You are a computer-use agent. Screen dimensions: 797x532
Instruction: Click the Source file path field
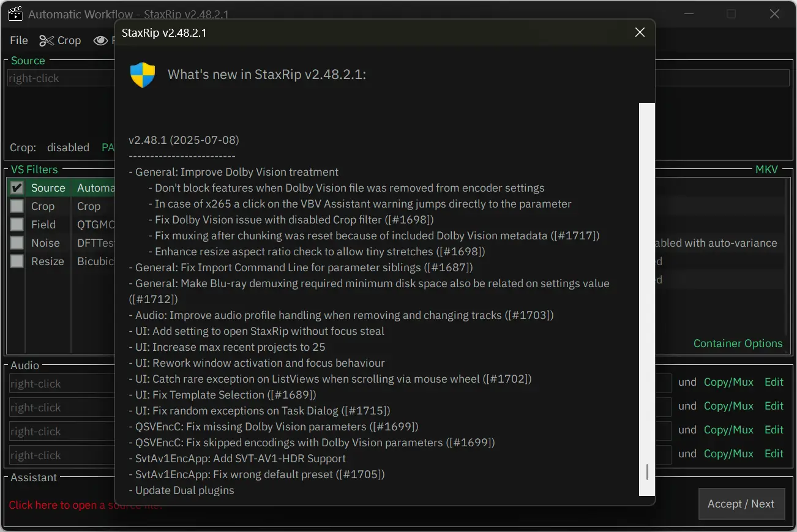coord(61,78)
